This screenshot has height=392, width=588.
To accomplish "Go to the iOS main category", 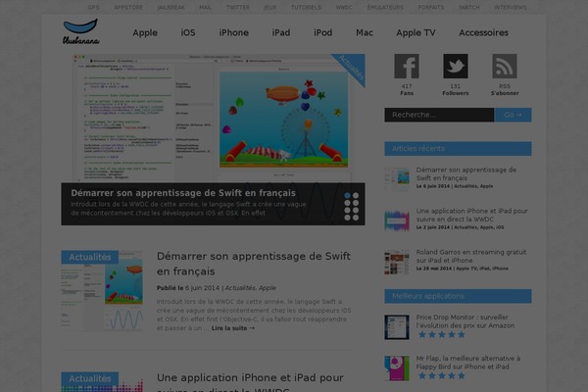I will tap(188, 33).
